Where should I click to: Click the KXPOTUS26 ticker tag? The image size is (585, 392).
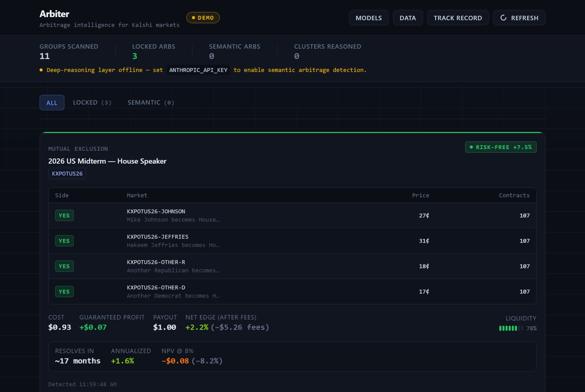pyautogui.click(x=67, y=174)
